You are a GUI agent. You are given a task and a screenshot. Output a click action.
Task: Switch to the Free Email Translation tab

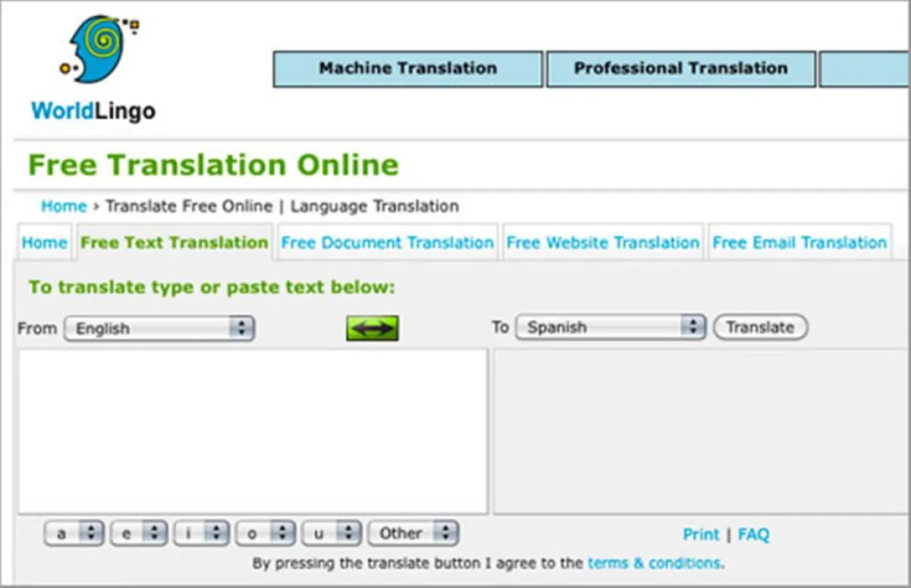[799, 243]
